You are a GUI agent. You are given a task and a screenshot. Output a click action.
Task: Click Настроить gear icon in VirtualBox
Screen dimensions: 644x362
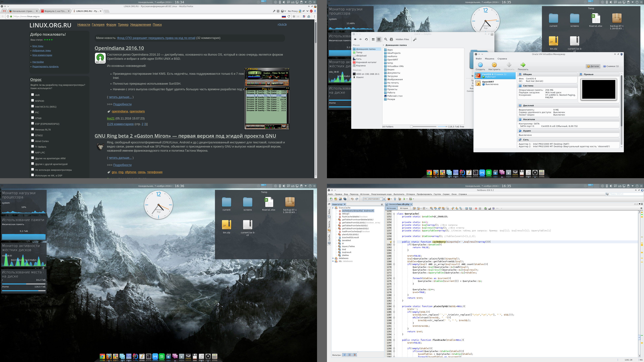click(494, 65)
